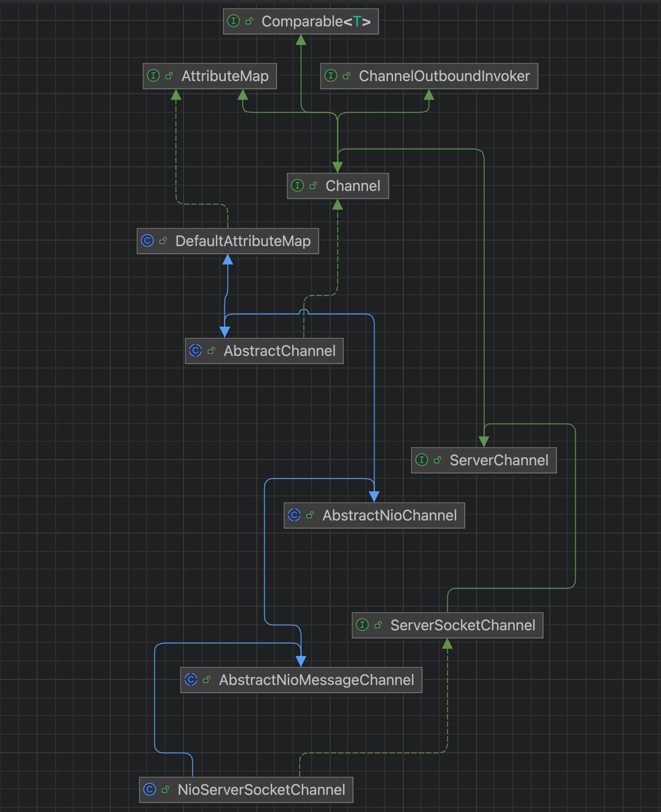Click the interface icon beside ServerSocketChannel
Image resolution: width=661 pixels, height=812 pixels.
pyautogui.click(x=362, y=625)
